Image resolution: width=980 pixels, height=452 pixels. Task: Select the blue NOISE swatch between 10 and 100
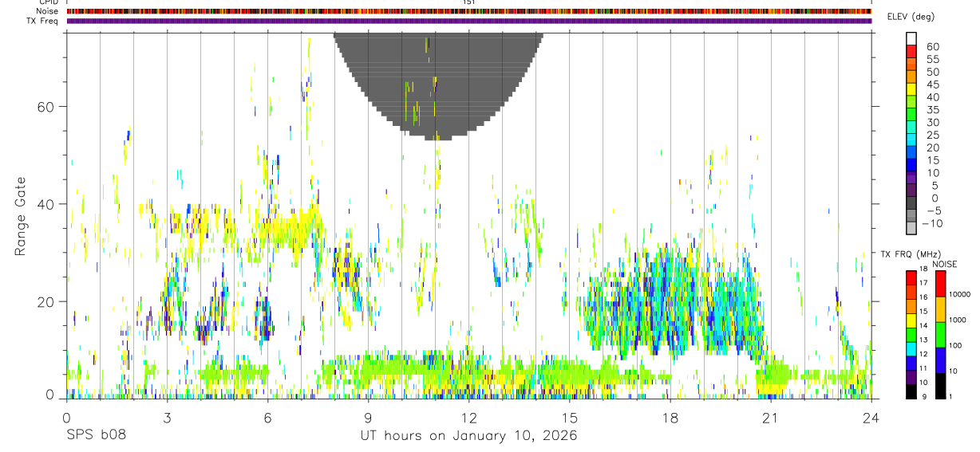tap(940, 360)
